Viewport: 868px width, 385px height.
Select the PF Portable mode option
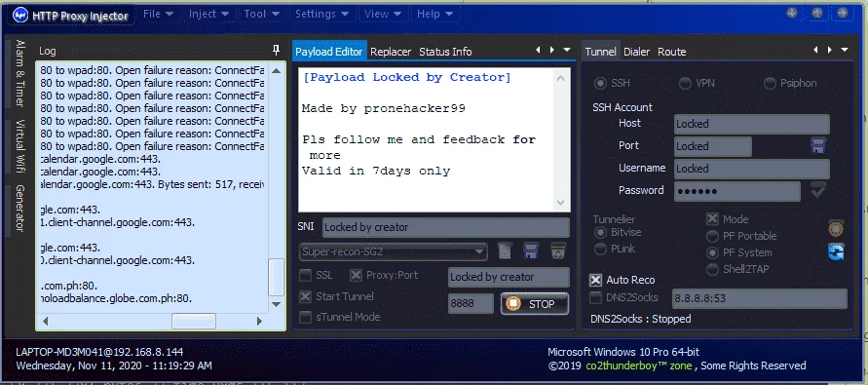point(713,237)
